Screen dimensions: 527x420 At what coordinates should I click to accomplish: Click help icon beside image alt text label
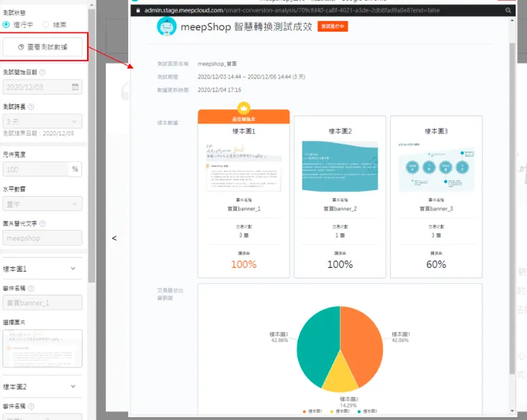42,223
